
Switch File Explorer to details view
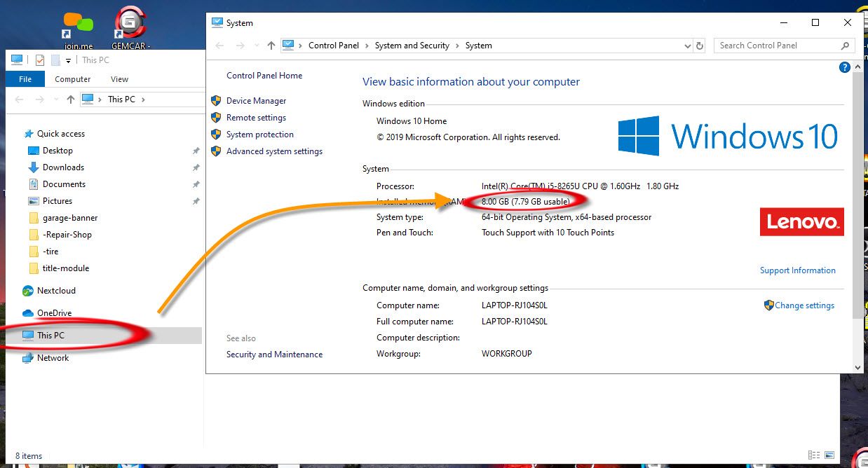[x=814, y=455]
